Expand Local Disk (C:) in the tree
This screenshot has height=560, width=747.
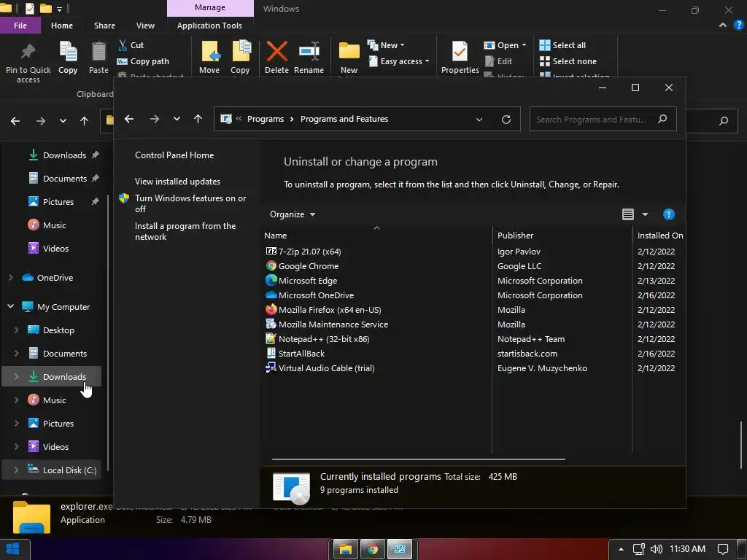point(16,470)
